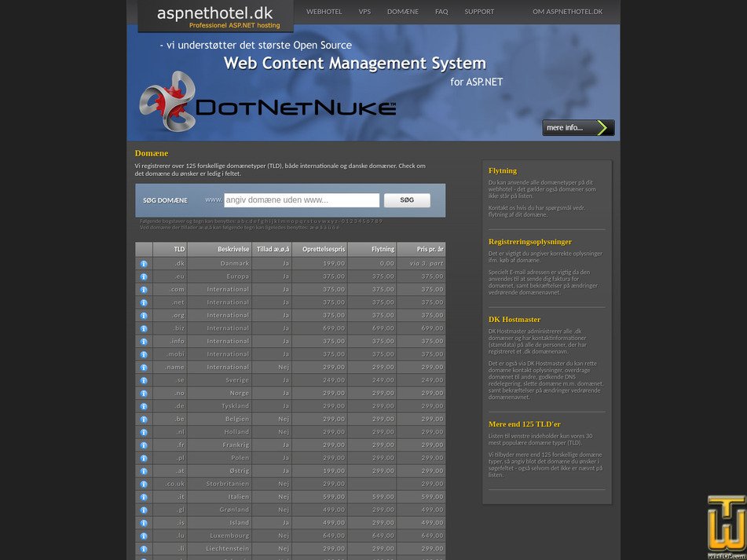
Task: Click the DotNetNuke logo in banner
Action: pos(268,101)
